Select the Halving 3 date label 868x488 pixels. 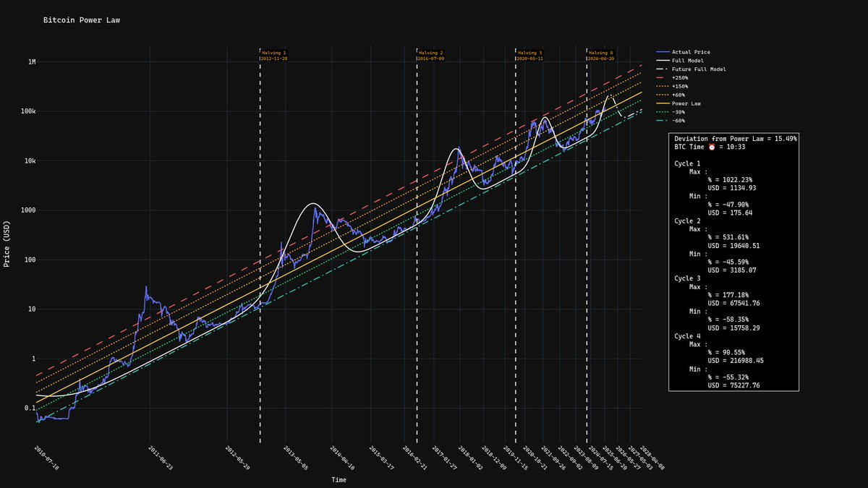pos(529,59)
